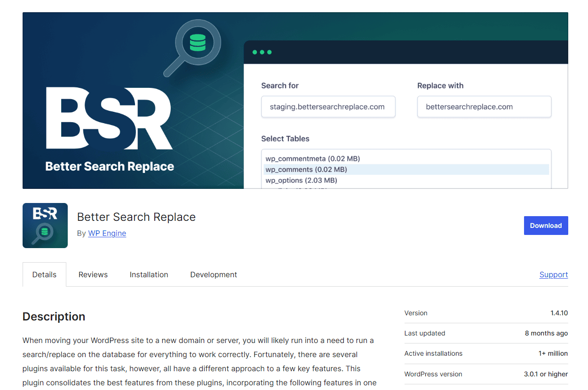
Task: Click the BSR plugin icon thumbnail
Action: click(45, 226)
